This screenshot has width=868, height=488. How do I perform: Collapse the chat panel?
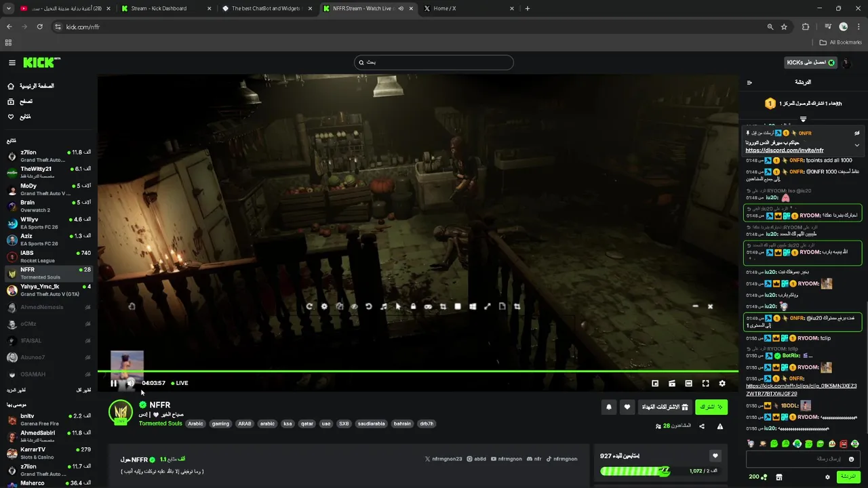[x=749, y=83]
